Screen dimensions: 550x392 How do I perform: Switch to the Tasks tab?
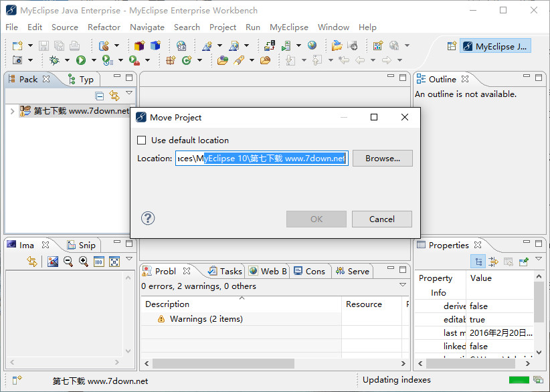point(225,271)
